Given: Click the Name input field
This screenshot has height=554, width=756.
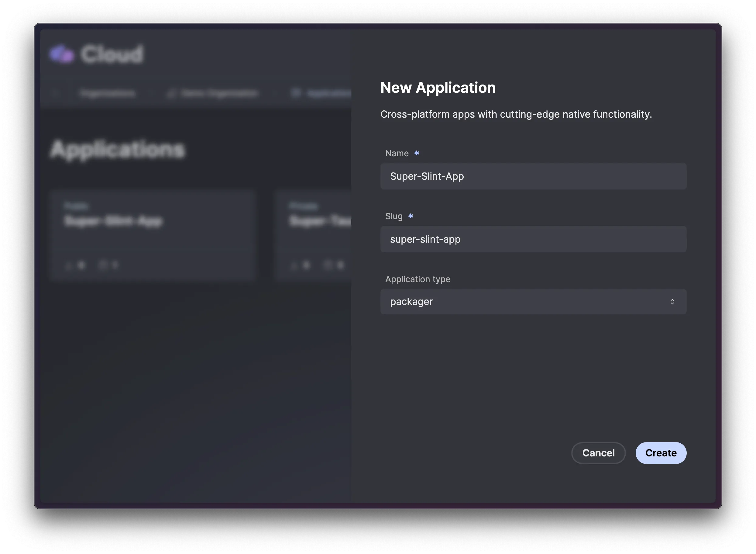Looking at the screenshot, I should pos(533,176).
